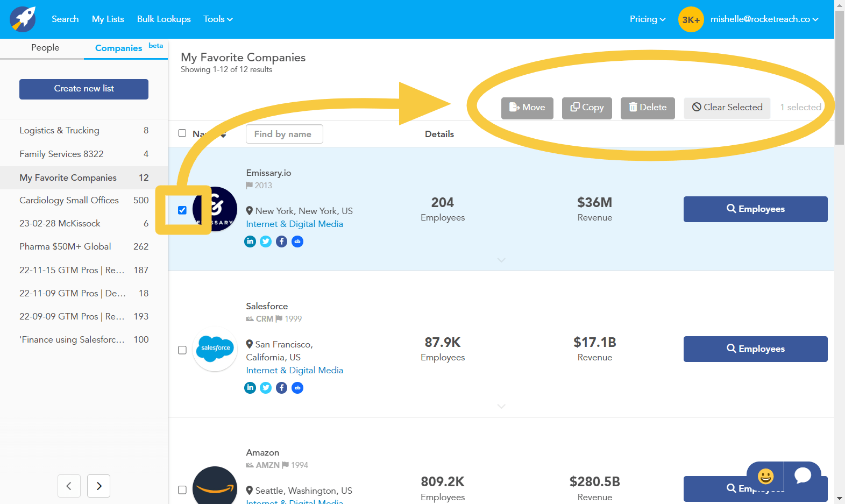Image resolution: width=845 pixels, height=504 pixels.
Task: Open Emissary.io LinkedIn icon
Action: pyautogui.click(x=250, y=242)
